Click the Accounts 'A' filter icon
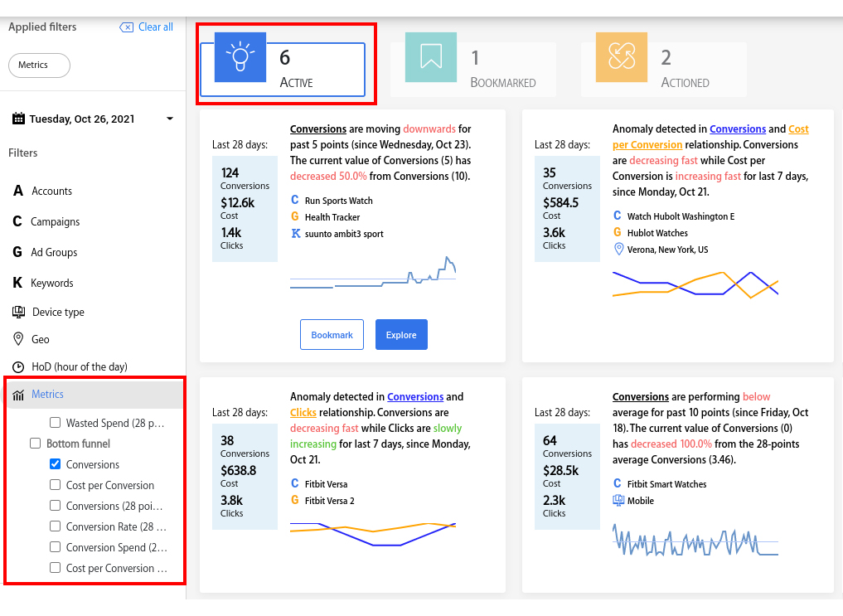The width and height of the screenshot is (843, 616). click(x=18, y=191)
